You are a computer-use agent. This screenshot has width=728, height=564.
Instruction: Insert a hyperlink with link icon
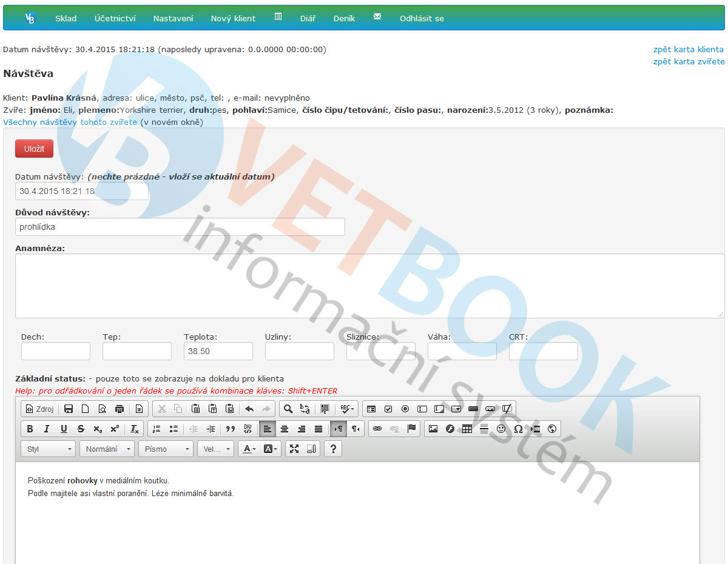[377, 429]
